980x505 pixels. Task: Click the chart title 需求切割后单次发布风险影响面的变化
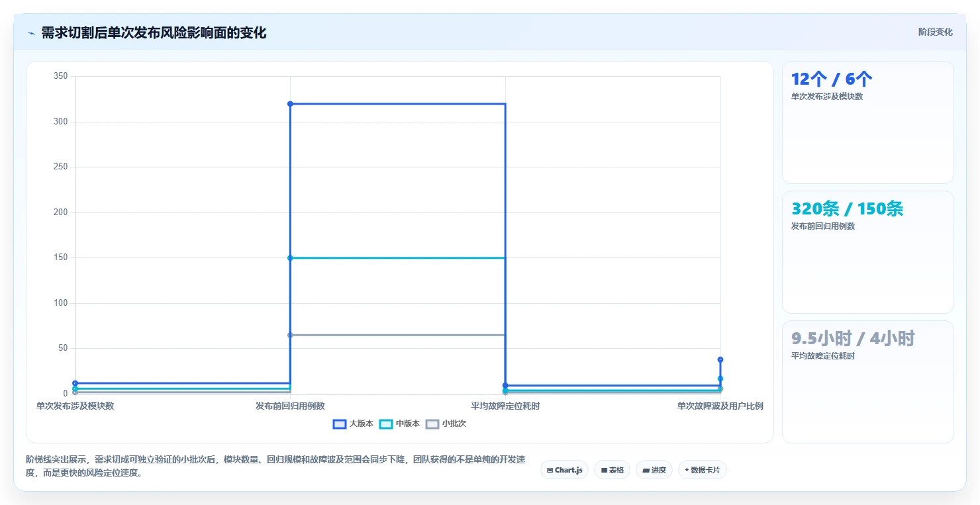(x=154, y=33)
